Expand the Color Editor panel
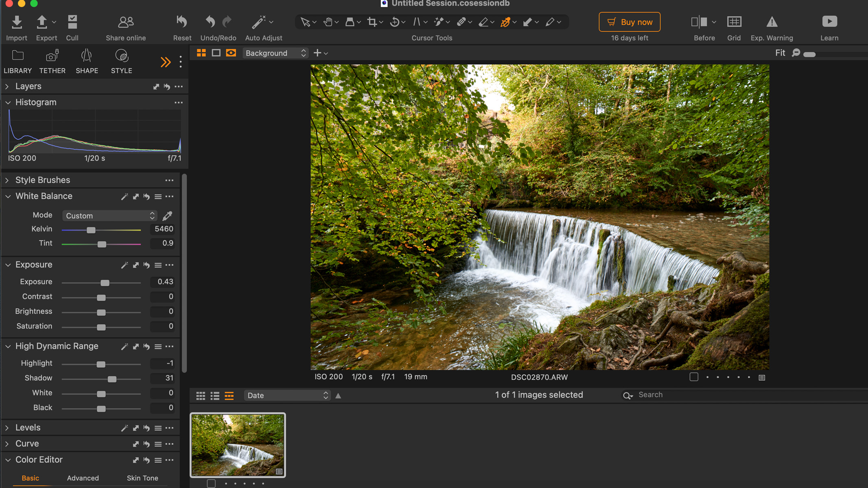Image resolution: width=868 pixels, height=488 pixels. [7, 460]
